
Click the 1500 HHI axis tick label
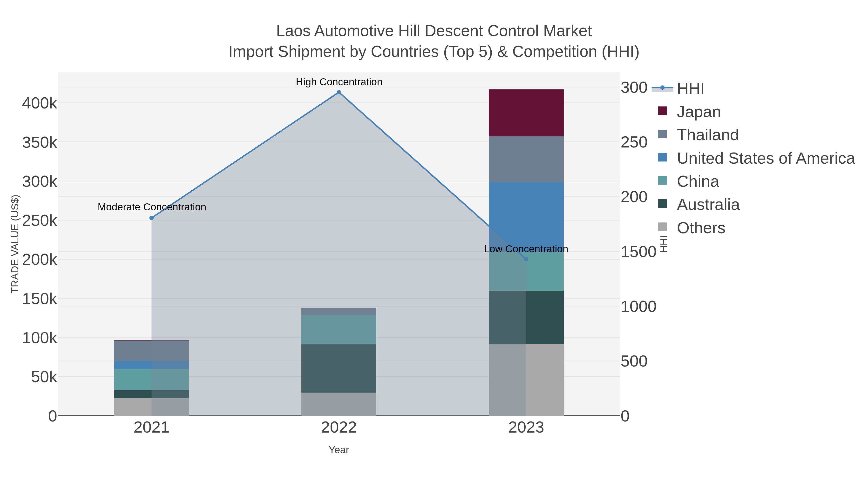pyautogui.click(x=638, y=252)
